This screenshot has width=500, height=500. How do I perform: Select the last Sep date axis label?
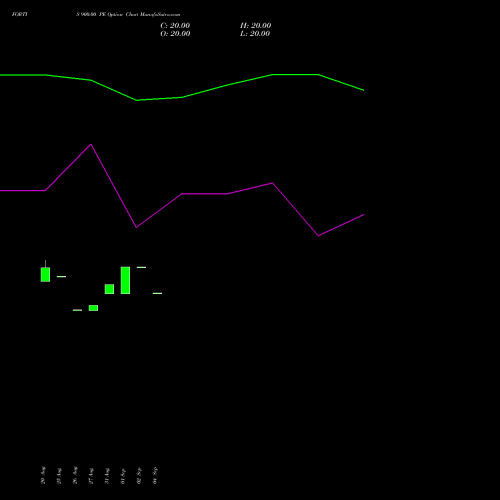click(x=155, y=476)
